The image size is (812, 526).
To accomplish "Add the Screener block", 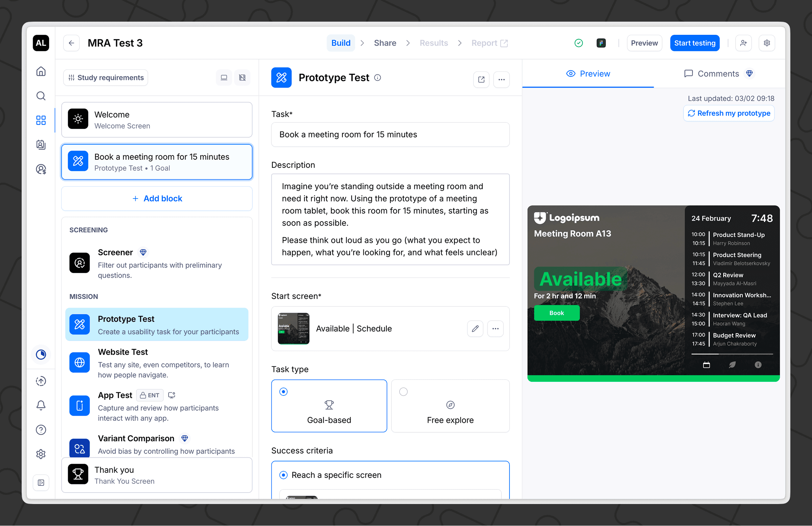I will pyautogui.click(x=157, y=264).
